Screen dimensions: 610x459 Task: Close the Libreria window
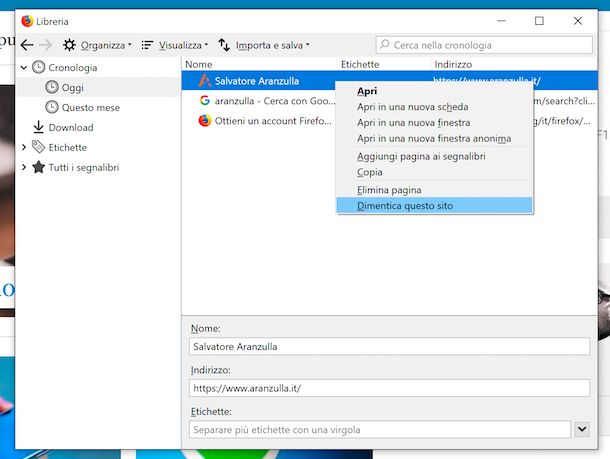(x=578, y=21)
